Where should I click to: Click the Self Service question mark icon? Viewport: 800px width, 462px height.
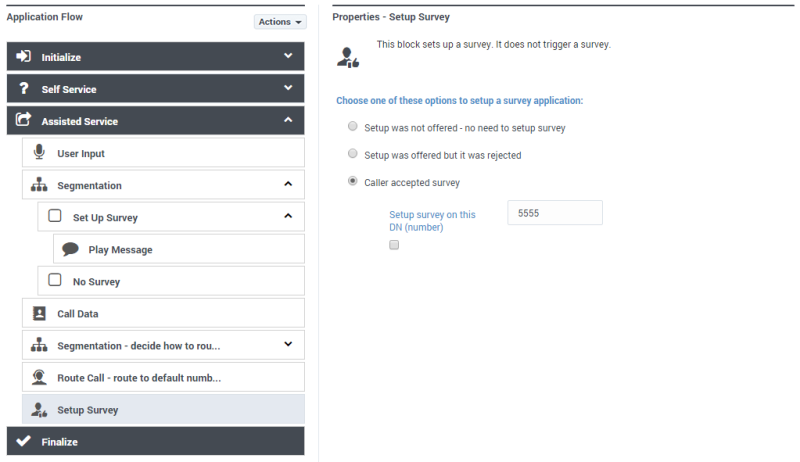[x=24, y=89]
